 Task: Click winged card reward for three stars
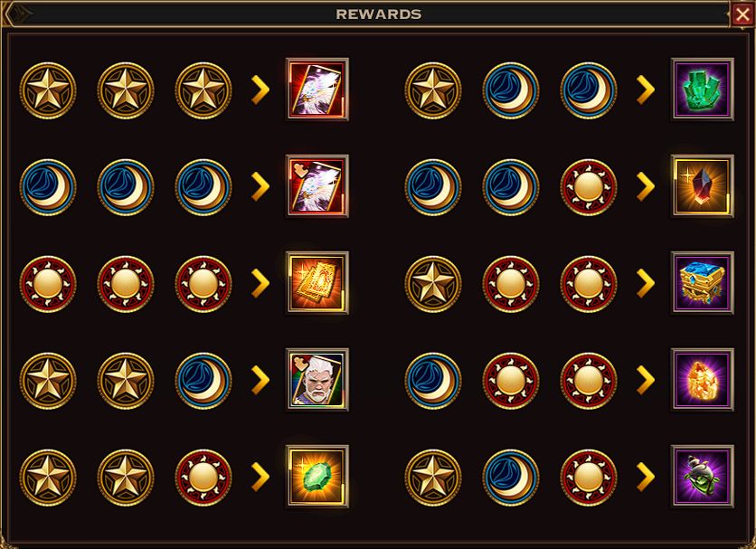point(317,90)
